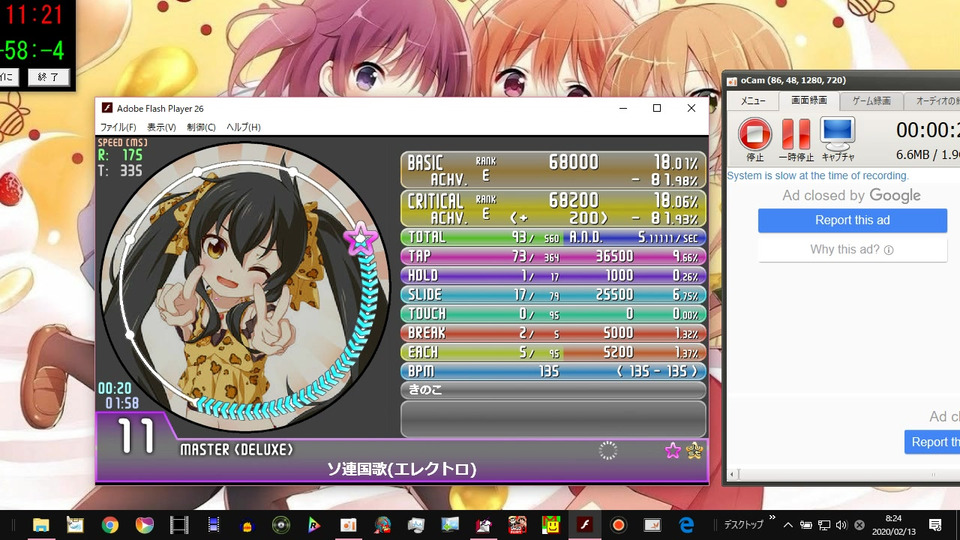This screenshot has width=960, height=540.
Task: Click the 終了 button in the timer widget
Action: pos(48,77)
